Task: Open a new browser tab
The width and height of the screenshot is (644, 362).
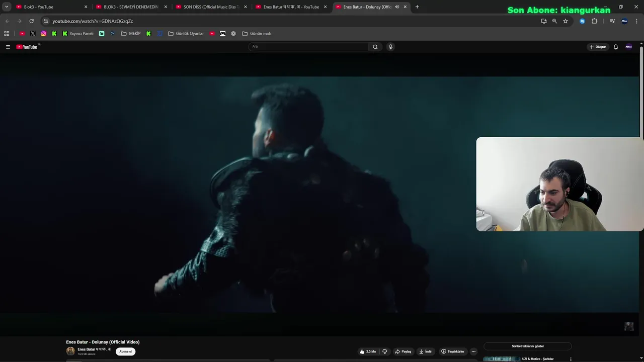Action: tap(417, 7)
